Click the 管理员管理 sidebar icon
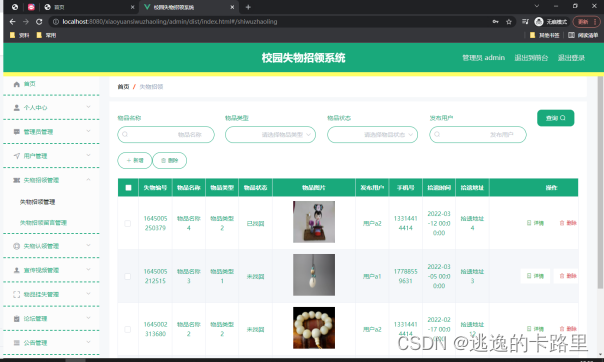This screenshot has width=604, height=362. pyautogui.click(x=17, y=132)
